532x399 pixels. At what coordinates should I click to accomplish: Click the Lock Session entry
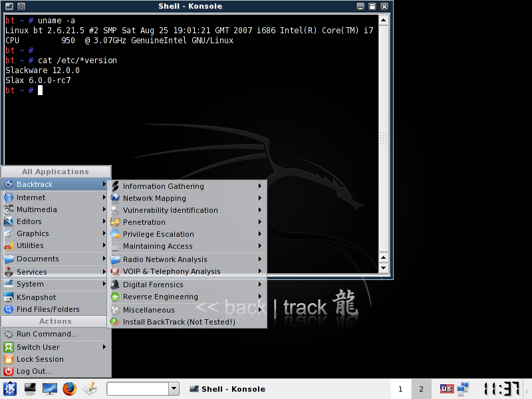(40, 359)
